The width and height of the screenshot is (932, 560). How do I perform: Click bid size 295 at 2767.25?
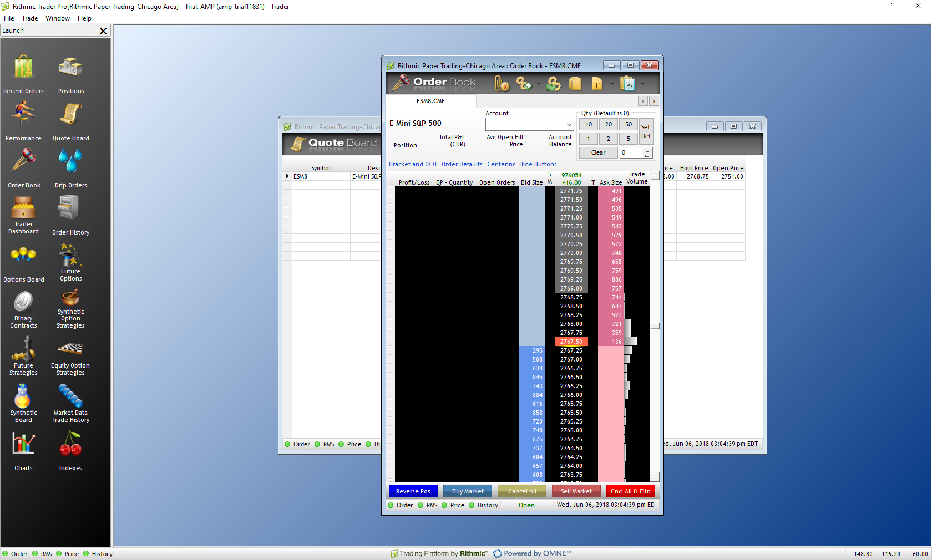tap(533, 350)
